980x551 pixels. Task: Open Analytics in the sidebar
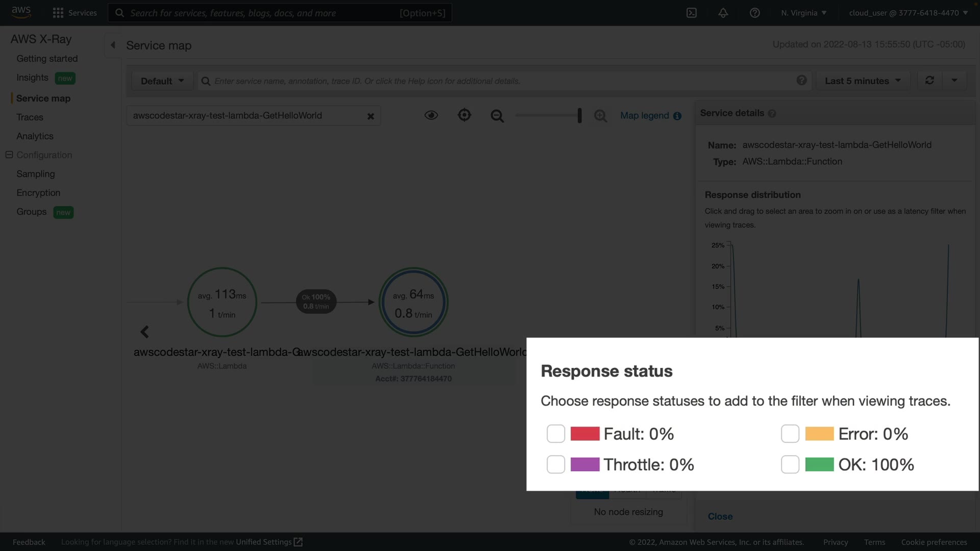coord(35,136)
